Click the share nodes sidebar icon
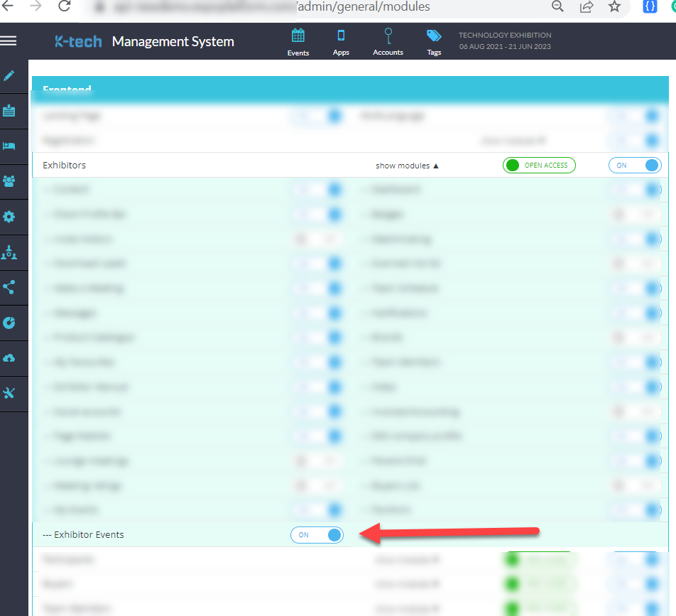Image resolution: width=676 pixels, height=616 pixels. click(x=9, y=288)
